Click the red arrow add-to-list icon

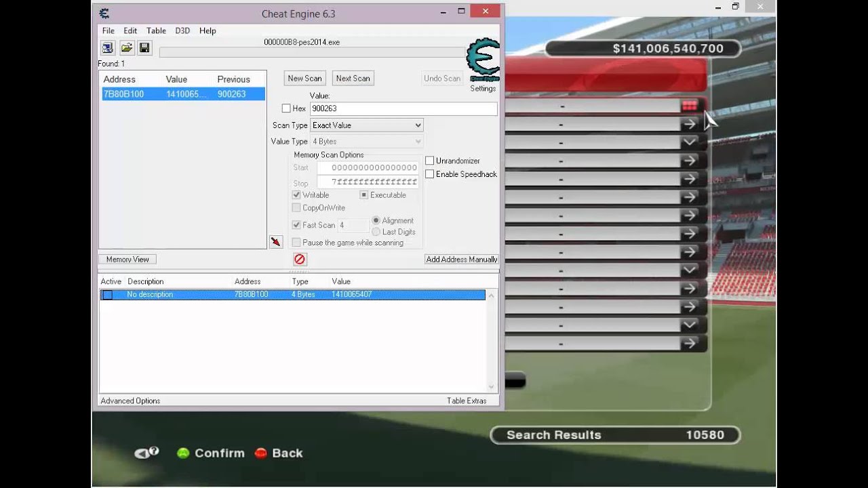click(x=276, y=242)
